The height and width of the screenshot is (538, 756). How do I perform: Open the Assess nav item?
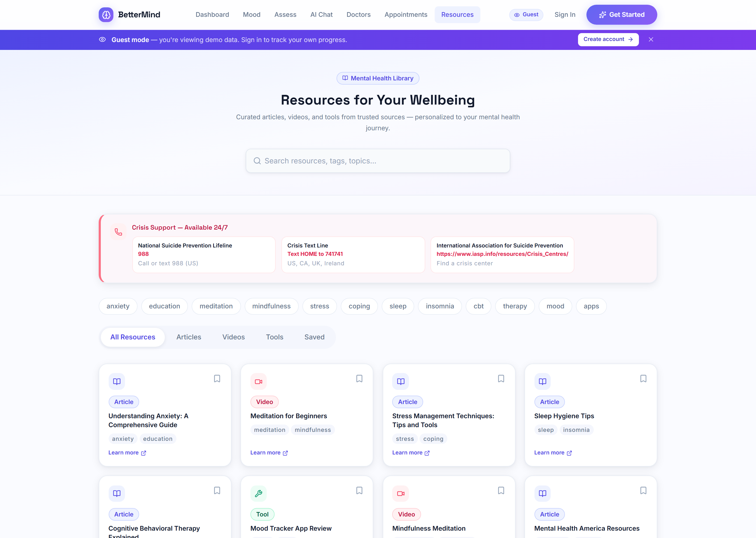coord(285,14)
